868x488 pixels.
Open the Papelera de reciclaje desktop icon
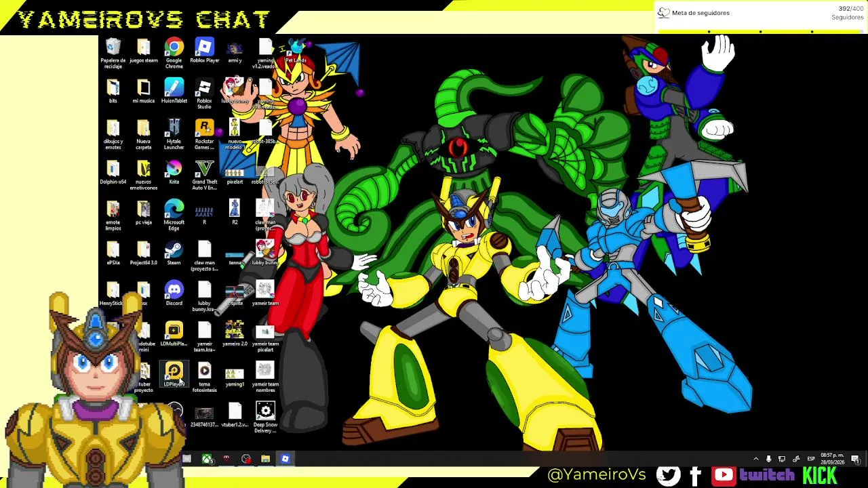click(113, 53)
